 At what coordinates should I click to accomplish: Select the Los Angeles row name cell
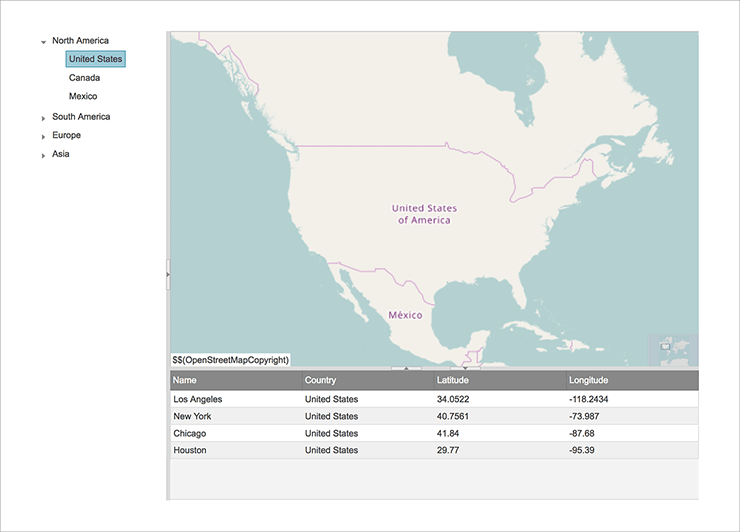(x=236, y=399)
